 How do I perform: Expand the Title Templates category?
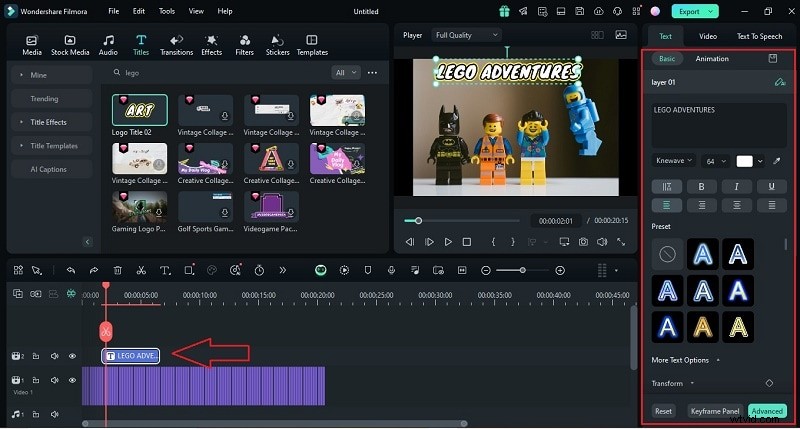tap(52, 146)
